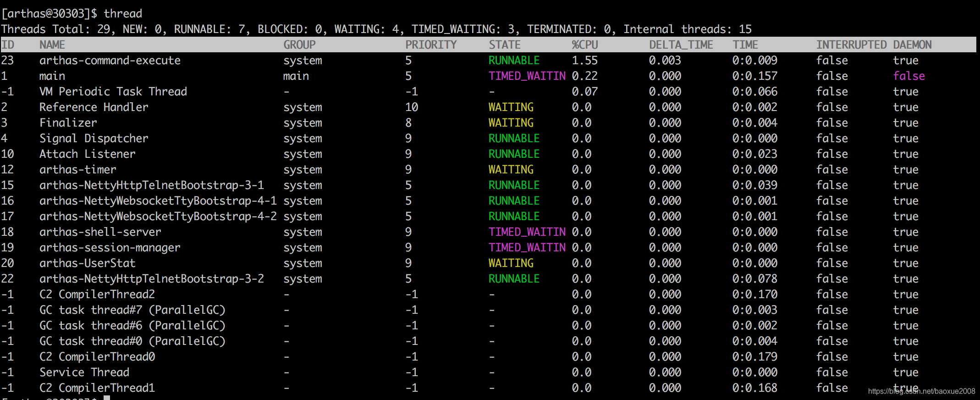Select 'Attach Listener' thread name
Viewport: 980px width, 400px height.
(88, 154)
